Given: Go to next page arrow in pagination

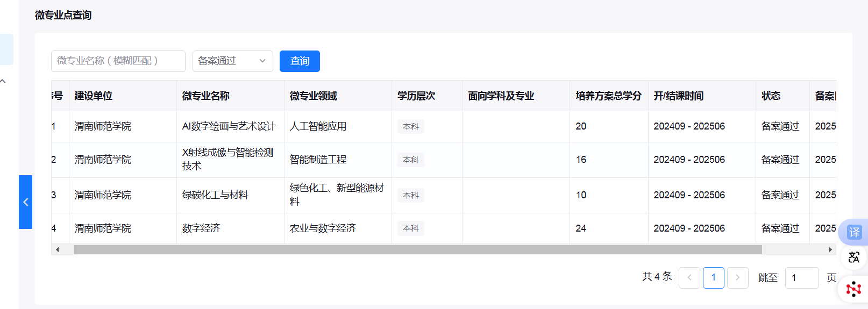Looking at the screenshot, I should point(737,278).
